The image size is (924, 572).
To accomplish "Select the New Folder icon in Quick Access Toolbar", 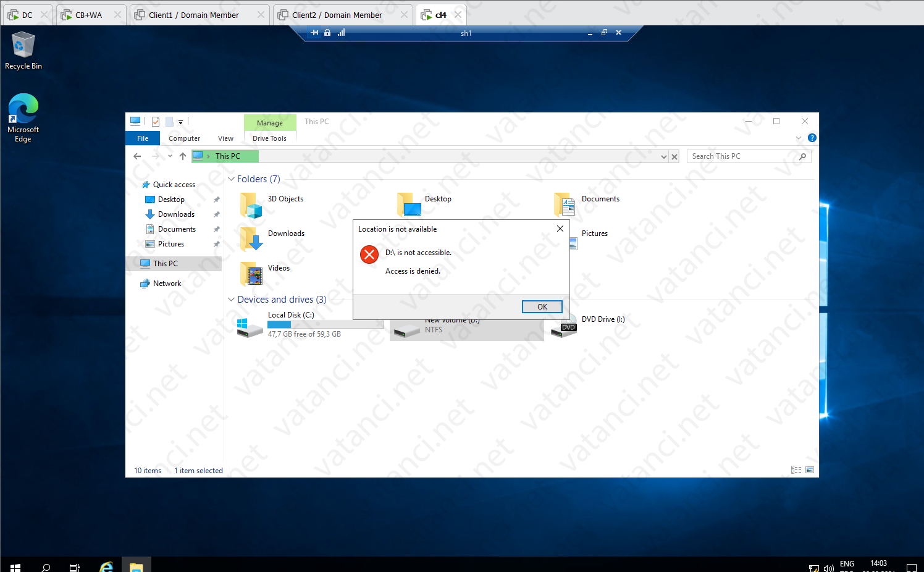I will [169, 122].
